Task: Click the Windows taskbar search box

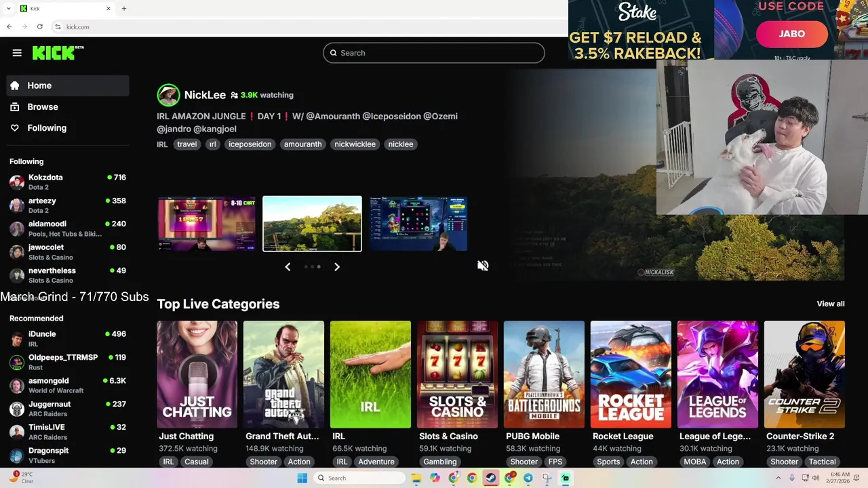Action: [360, 478]
